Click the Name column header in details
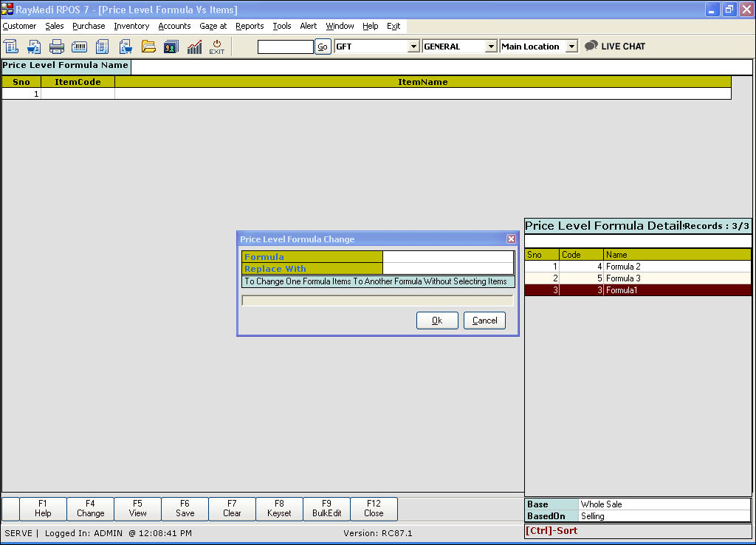756x545 pixels. click(x=678, y=254)
